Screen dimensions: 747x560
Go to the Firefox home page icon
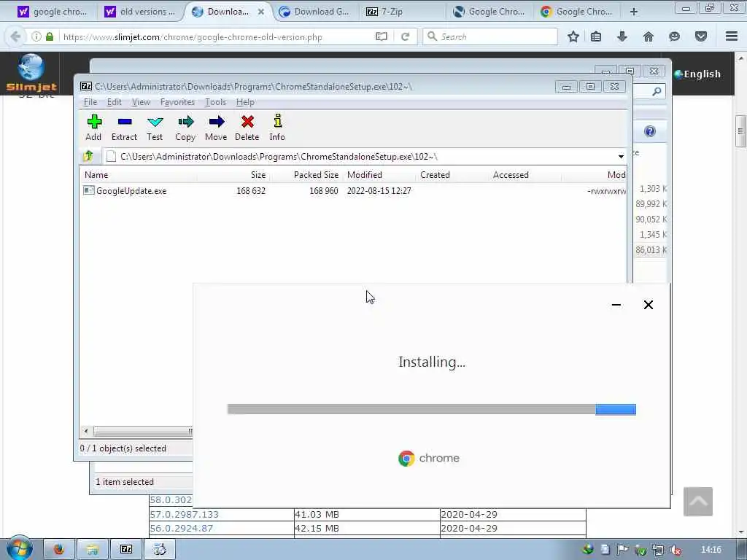[x=648, y=36]
